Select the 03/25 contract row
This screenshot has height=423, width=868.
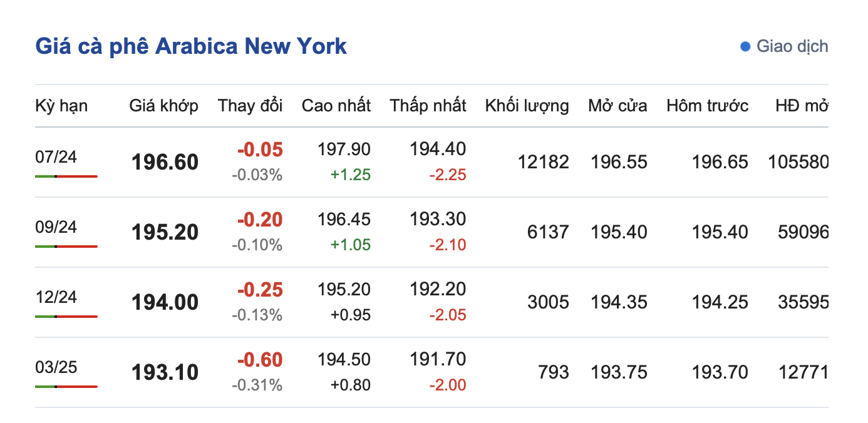click(x=56, y=367)
